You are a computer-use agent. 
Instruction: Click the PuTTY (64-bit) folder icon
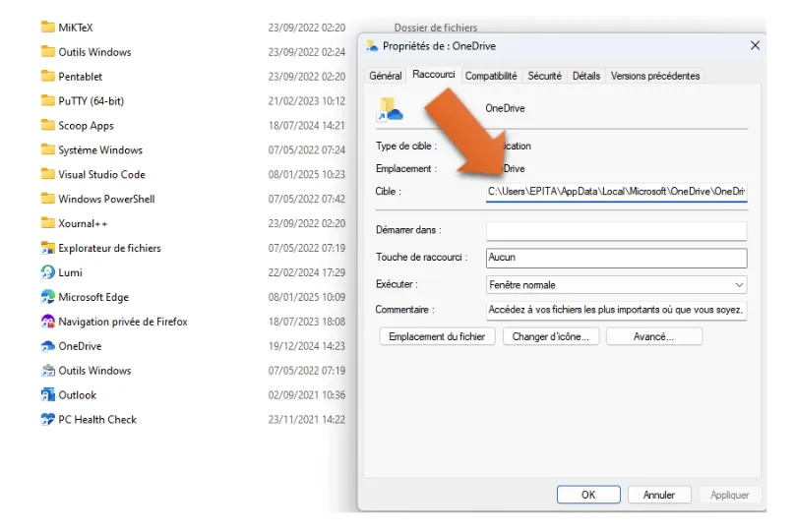(47, 100)
